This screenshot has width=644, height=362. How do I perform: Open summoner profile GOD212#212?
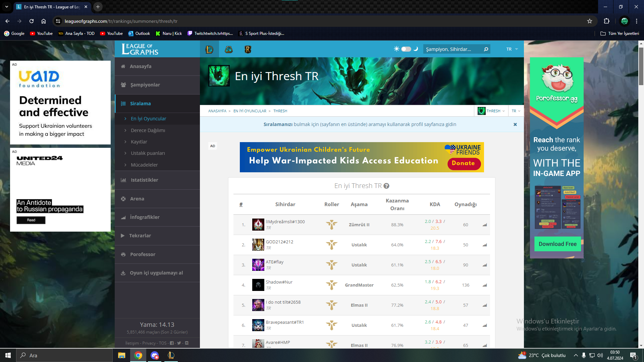pyautogui.click(x=279, y=242)
